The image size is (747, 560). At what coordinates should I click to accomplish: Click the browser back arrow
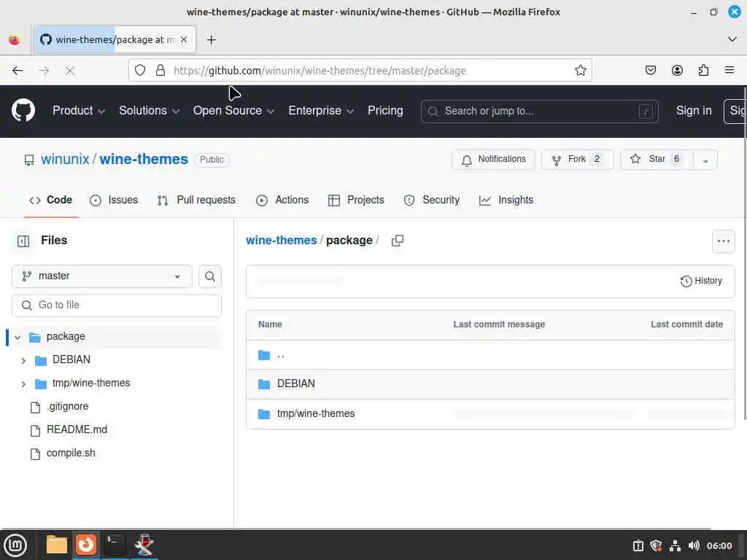tap(18, 71)
